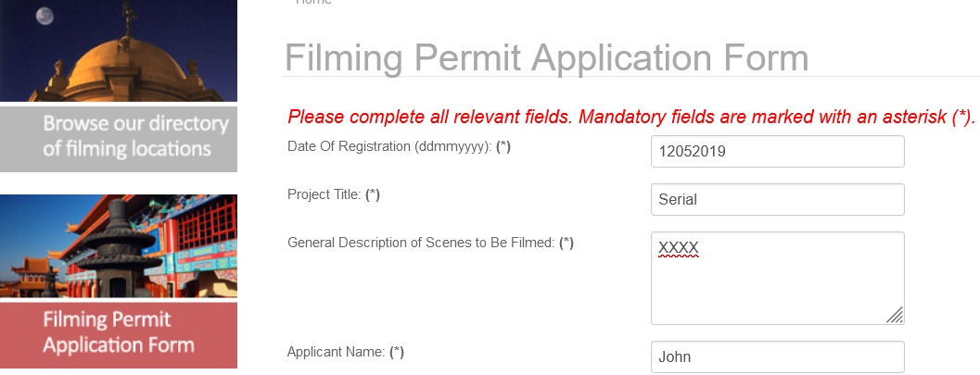Open Browse our directory of filming locations
The image size is (980, 375).
click(x=119, y=137)
